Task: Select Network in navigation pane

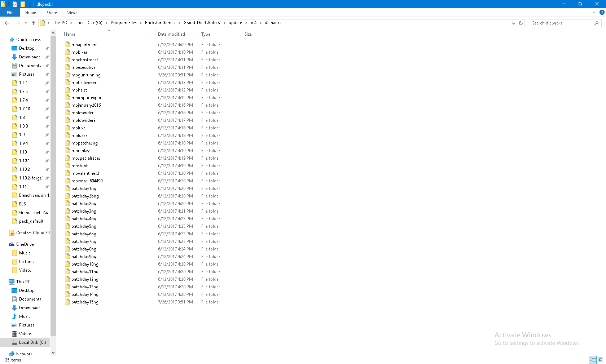Action: tap(24, 354)
